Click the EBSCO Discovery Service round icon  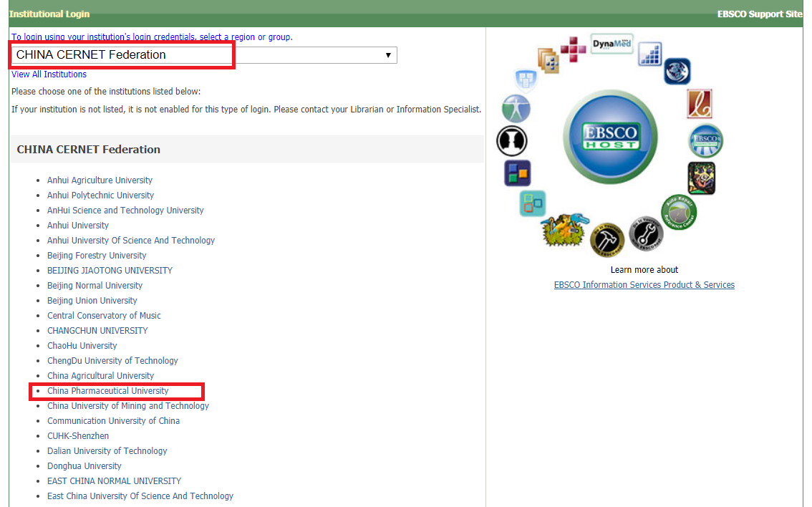705,140
